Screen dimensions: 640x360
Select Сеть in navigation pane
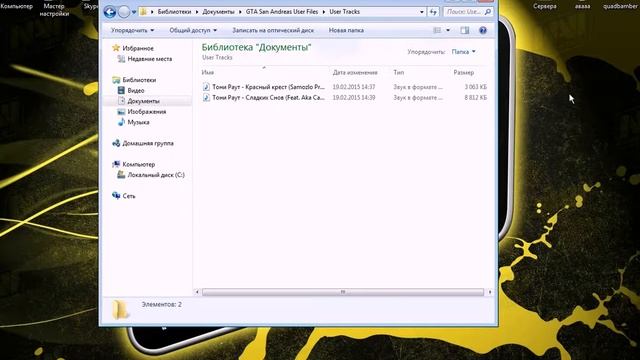pos(129,196)
